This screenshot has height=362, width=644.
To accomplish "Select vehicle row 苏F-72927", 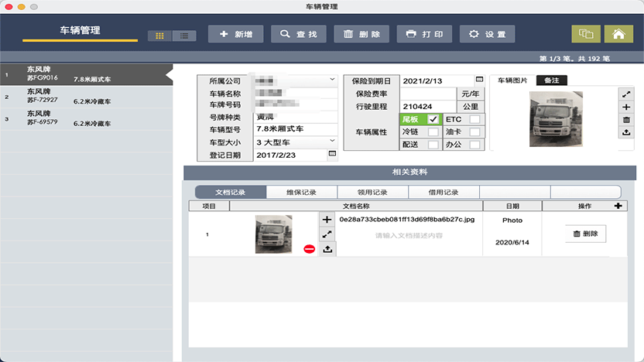I will coord(86,97).
